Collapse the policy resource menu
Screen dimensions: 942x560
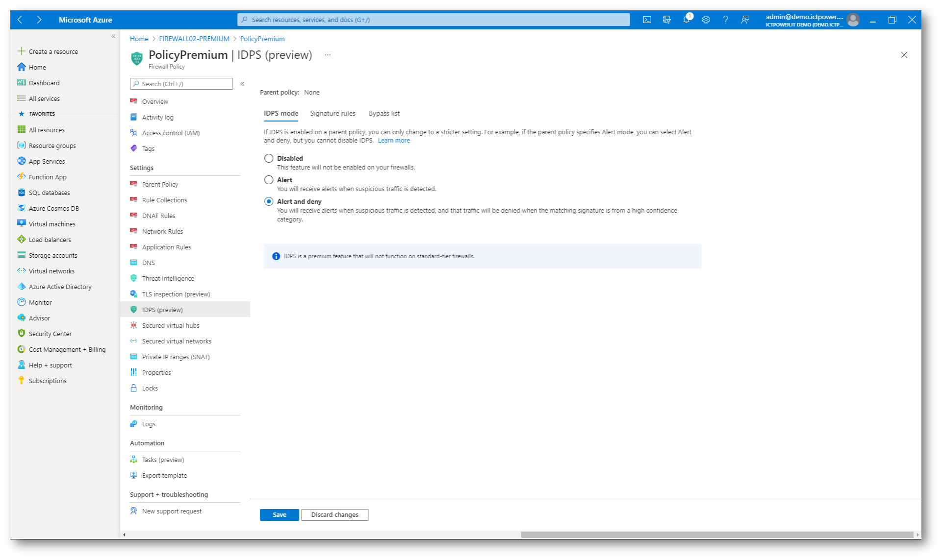(x=242, y=84)
